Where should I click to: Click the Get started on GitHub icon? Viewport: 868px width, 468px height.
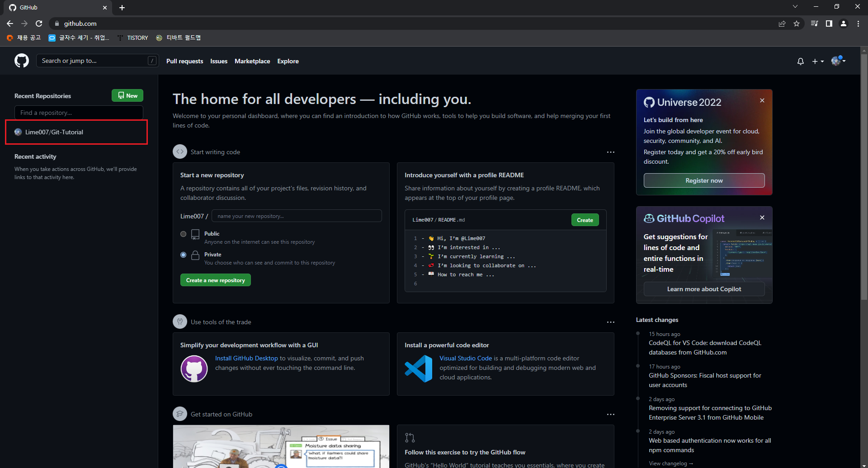[x=180, y=414]
